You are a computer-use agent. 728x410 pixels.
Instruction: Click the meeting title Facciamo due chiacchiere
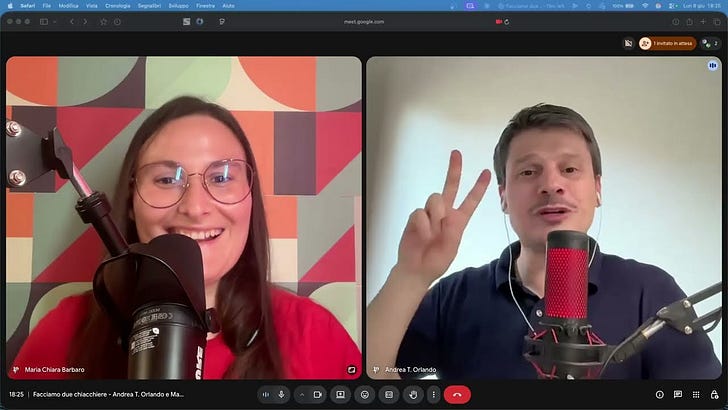108,394
